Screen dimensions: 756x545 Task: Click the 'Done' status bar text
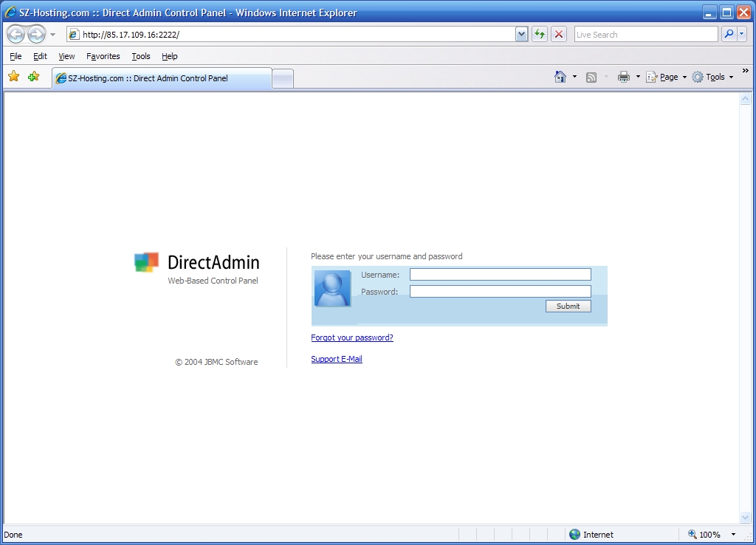coord(13,535)
